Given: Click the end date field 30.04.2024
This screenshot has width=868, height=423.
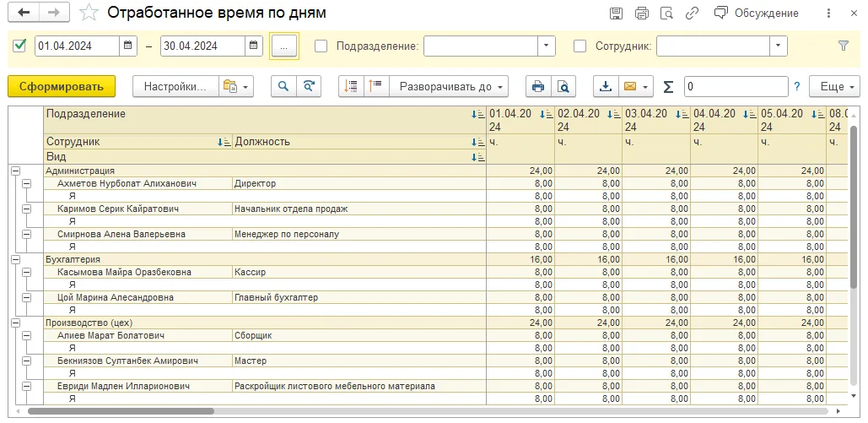Looking at the screenshot, I should tap(203, 46).
